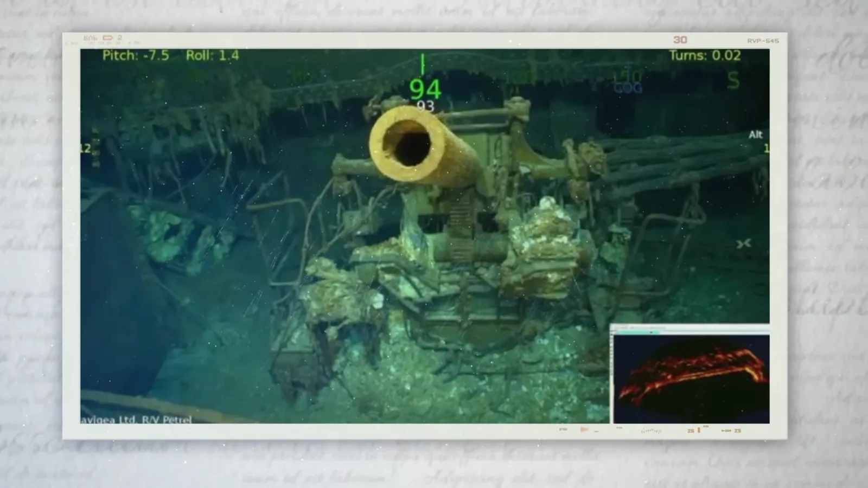Click the orange battery-shaped frame icon
The height and width of the screenshot is (488, 868).
pos(107,38)
